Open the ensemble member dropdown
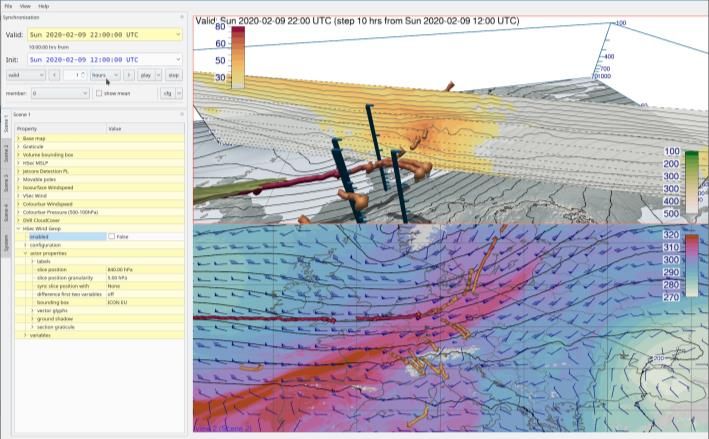709x439 pixels. pyautogui.click(x=60, y=93)
